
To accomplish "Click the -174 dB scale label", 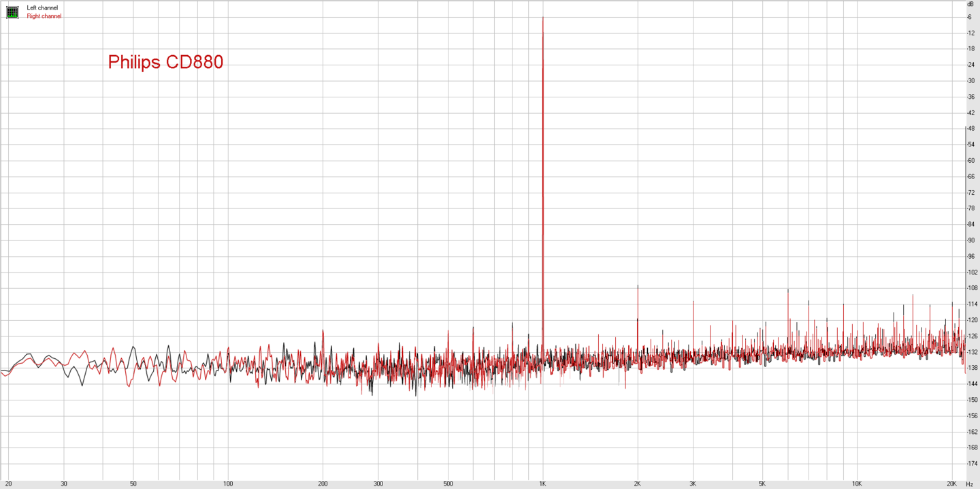I will coord(972,464).
